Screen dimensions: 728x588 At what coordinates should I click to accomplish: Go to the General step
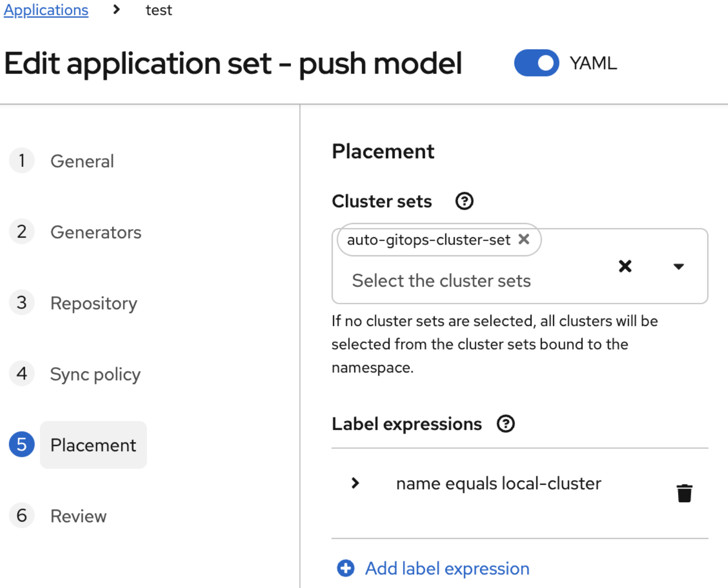pyautogui.click(x=82, y=161)
